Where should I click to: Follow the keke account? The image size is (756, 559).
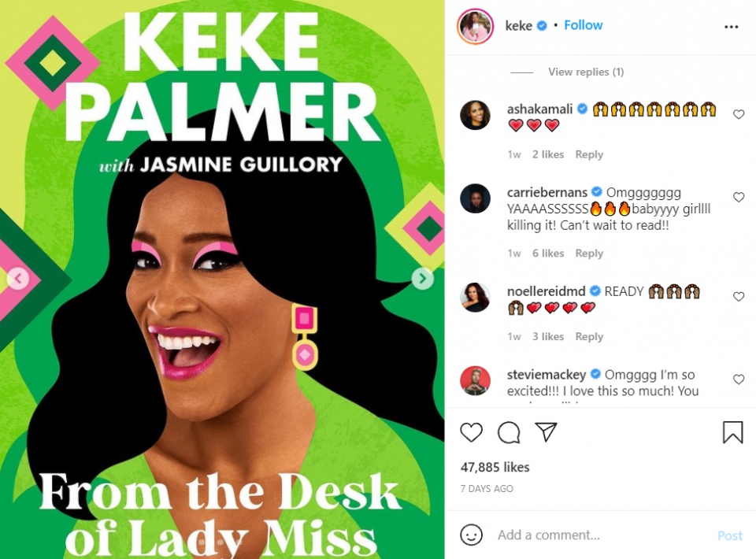(583, 25)
